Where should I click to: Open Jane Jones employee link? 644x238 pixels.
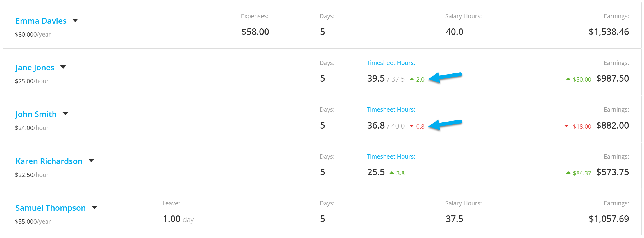[35, 68]
